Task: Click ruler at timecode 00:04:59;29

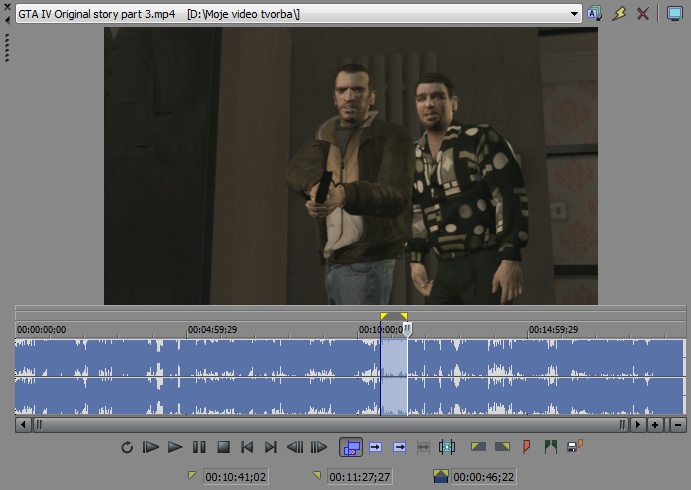Action: click(212, 330)
